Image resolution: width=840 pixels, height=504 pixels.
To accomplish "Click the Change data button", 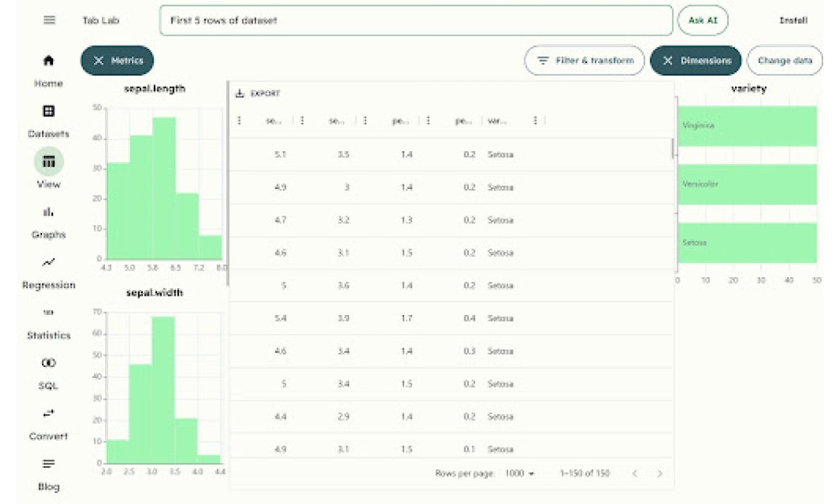I will click(x=785, y=60).
